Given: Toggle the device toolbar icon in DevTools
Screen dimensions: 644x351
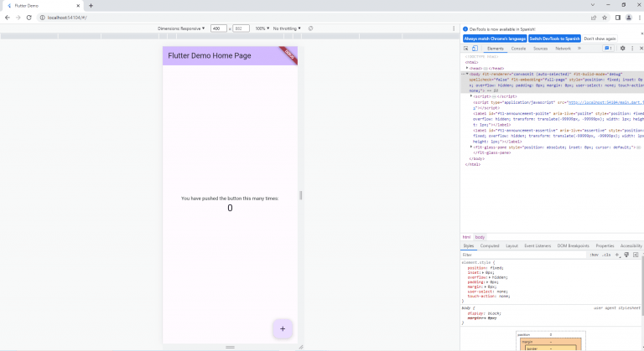Looking at the screenshot, I should tap(475, 49).
